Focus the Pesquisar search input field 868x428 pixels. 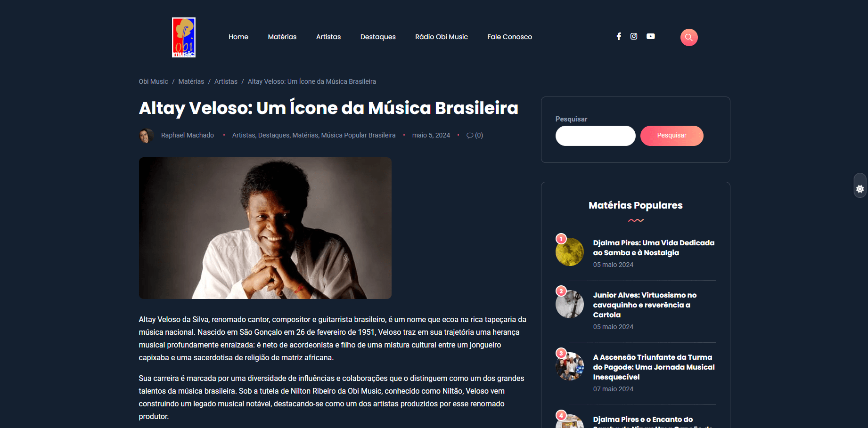(x=596, y=136)
